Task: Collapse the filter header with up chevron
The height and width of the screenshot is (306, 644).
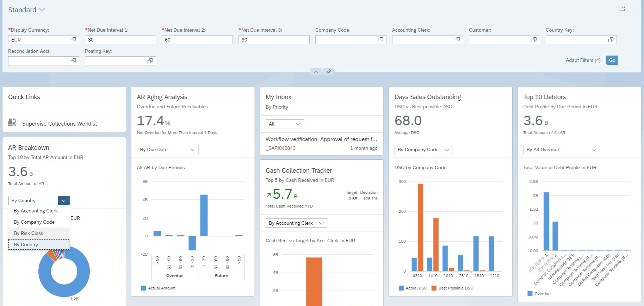Action: pyautogui.click(x=316, y=72)
